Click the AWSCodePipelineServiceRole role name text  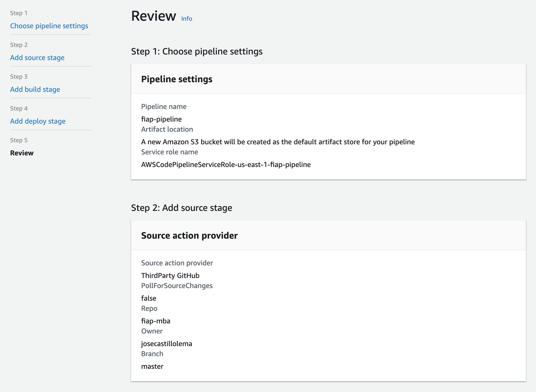226,164
